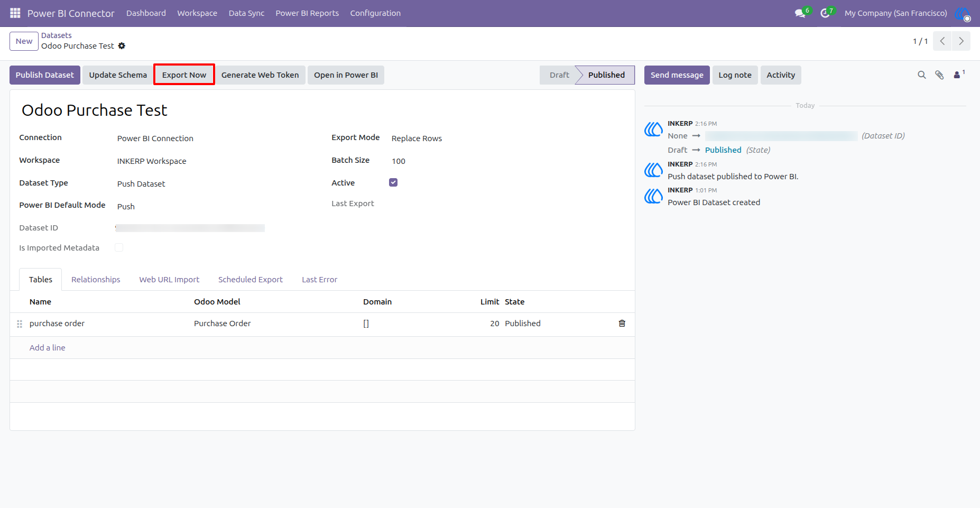Switch to the Web URL Import tab
The image size is (980, 508).
click(x=169, y=280)
